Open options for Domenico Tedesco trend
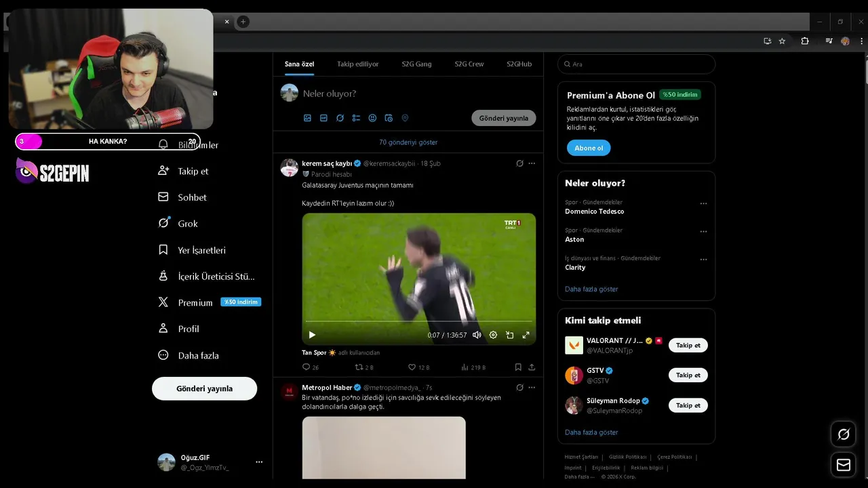This screenshot has height=488, width=868. pyautogui.click(x=703, y=203)
